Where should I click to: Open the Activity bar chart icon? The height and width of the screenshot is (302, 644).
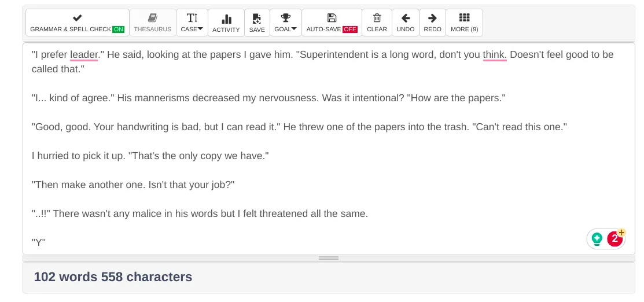coord(226,19)
